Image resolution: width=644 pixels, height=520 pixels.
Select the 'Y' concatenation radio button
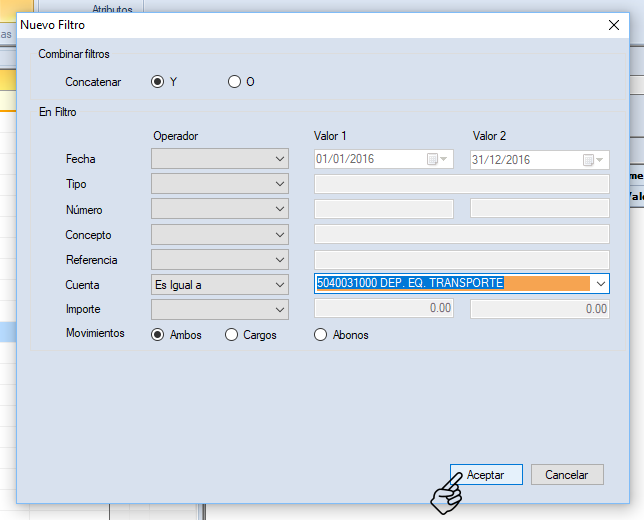point(157,82)
